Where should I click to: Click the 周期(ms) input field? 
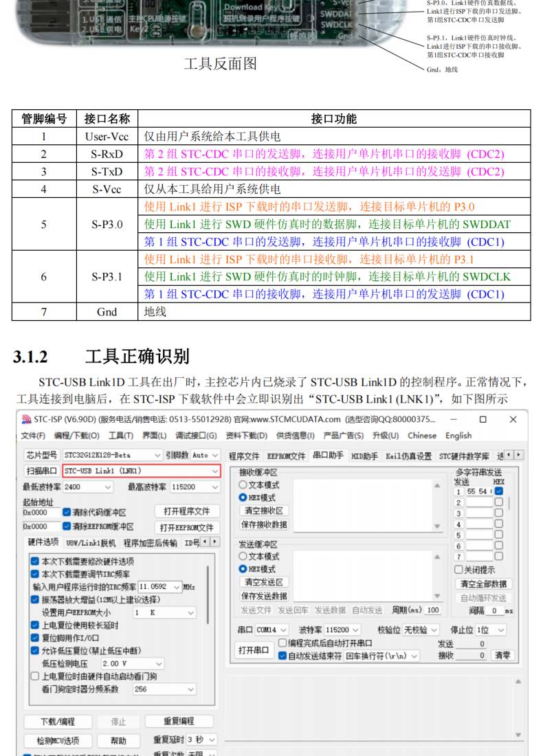coord(432,610)
